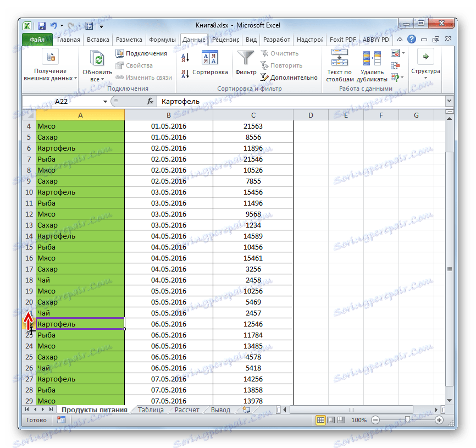Keep Обычный view mode selected

pos(321,420)
